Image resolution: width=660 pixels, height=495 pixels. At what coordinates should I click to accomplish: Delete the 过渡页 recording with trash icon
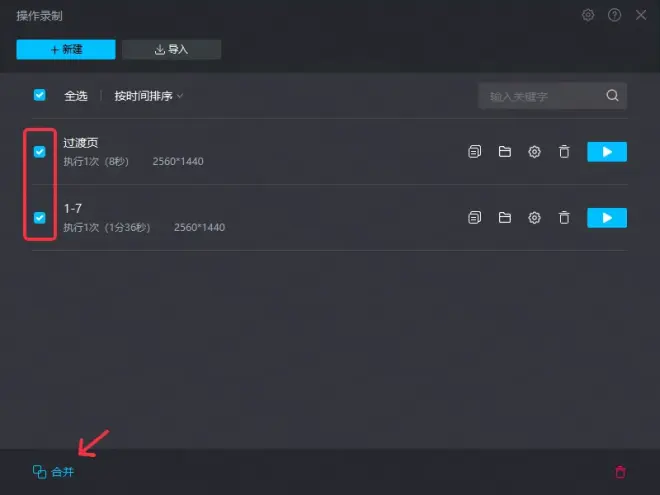564,152
